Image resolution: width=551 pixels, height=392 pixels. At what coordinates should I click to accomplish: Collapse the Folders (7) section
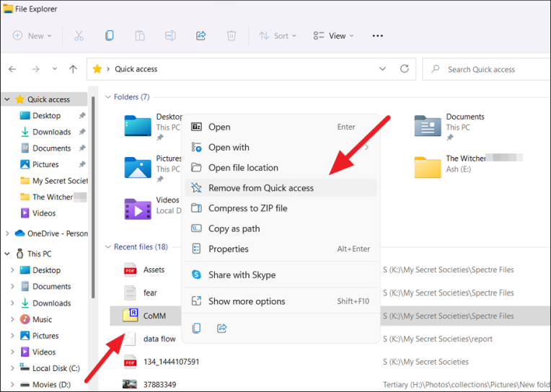tap(108, 97)
